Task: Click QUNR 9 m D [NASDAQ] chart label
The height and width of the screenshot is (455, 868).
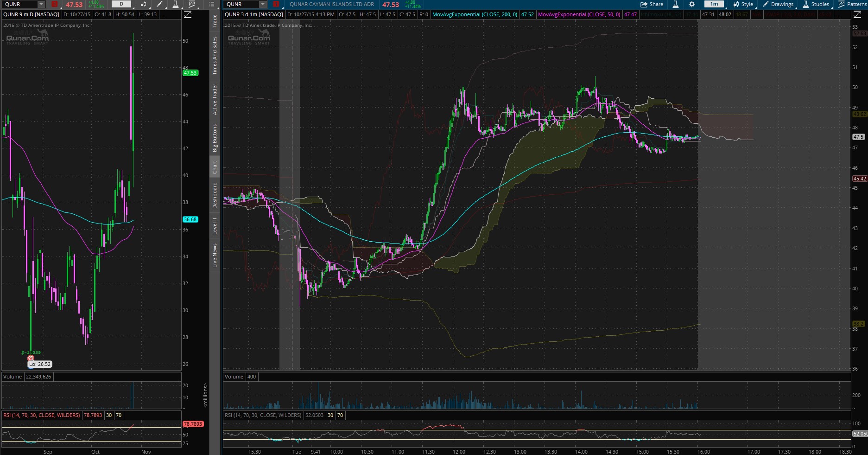Action: point(31,14)
